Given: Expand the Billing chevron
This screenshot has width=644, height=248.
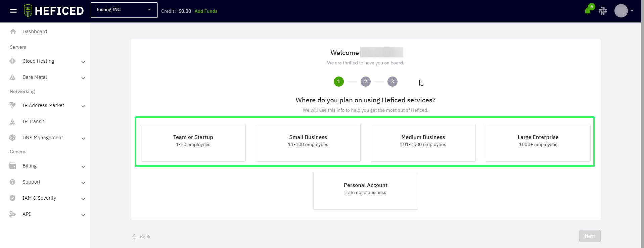Looking at the screenshot, I should pos(83,167).
